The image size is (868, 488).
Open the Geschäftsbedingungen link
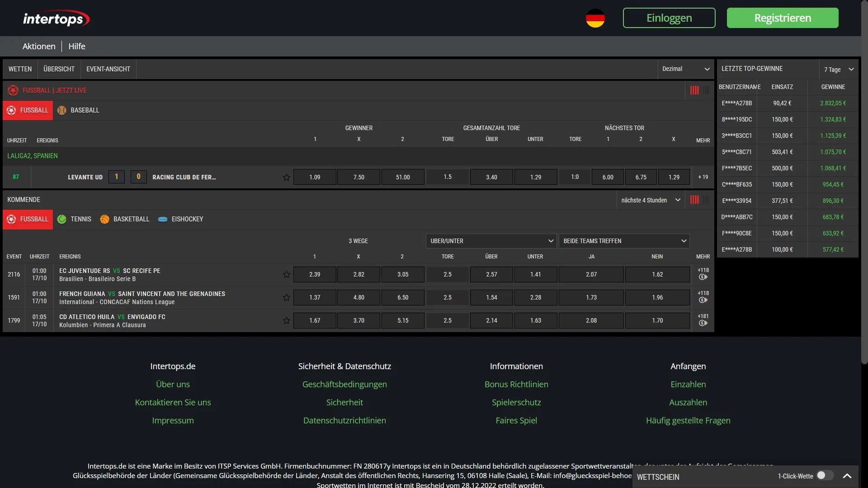pos(344,384)
